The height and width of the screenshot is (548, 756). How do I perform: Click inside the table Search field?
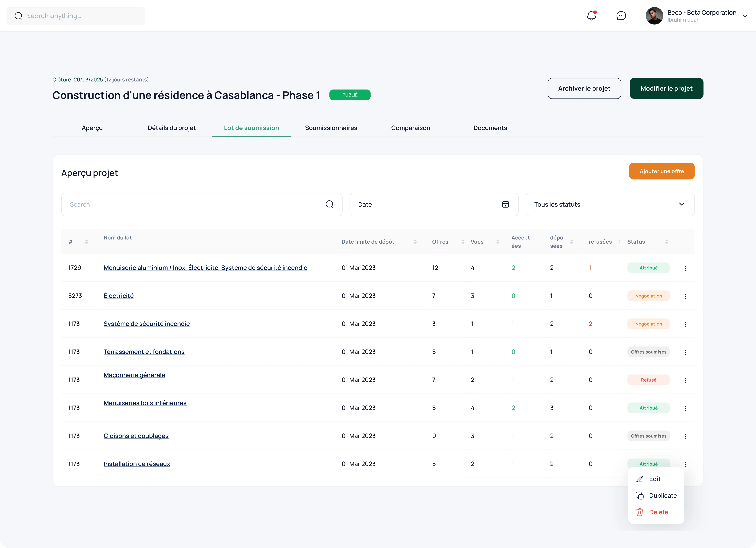[x=167, y=204]
